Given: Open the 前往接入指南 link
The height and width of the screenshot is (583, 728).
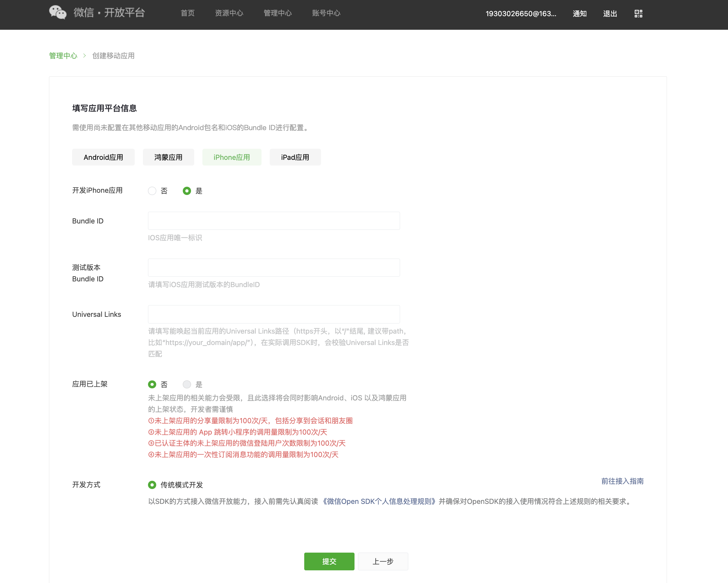Looking at the screenshot, I should coord(622,481).
